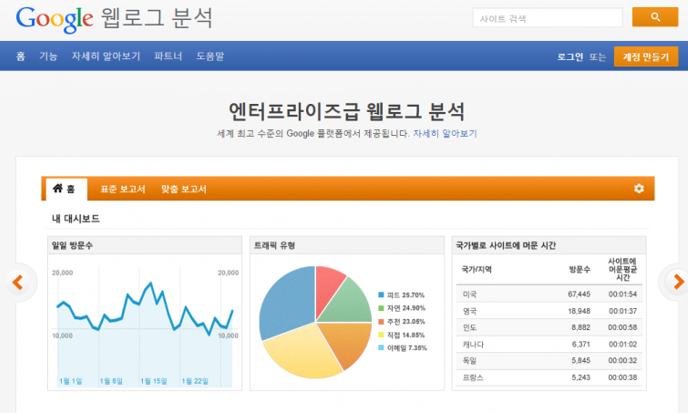Go to previous slide with left arrow
Viewport: 688px width, 413px height.
pyautogui.click(x=18, y=282)
